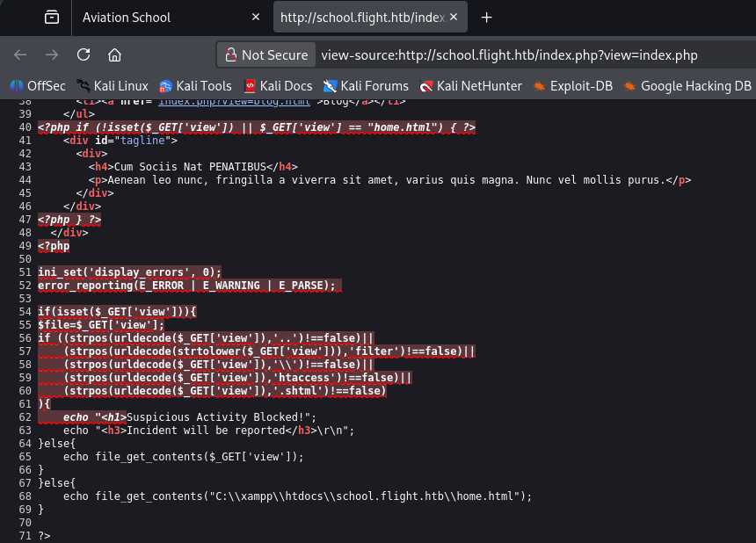Click the Not Secure site info badge
The width and height of the screenshot is (756, 543).
(x=266, y=54)
